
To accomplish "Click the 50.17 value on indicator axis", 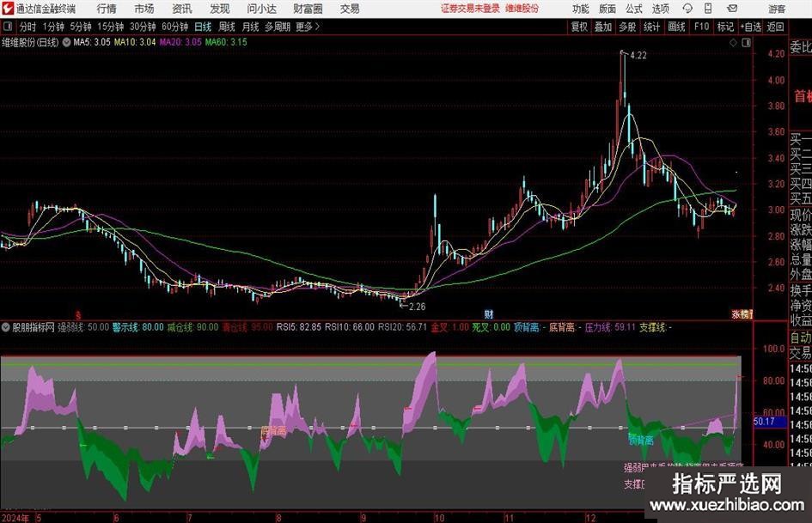I will 763,422.
